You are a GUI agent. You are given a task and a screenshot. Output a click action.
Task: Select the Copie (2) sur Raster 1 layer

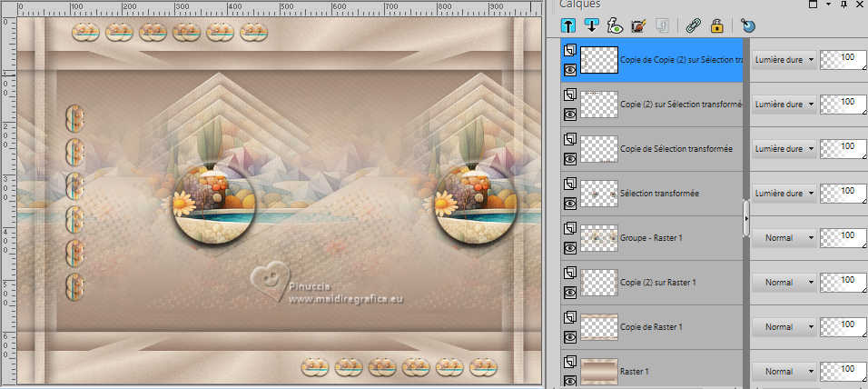pos(657,282)
